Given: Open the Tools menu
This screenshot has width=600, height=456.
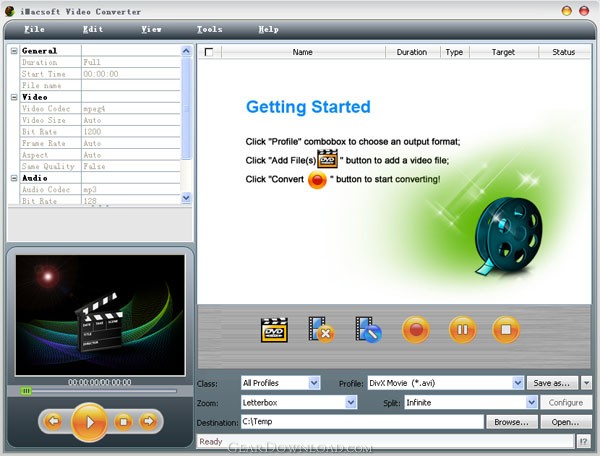Looking at the screenshot, I should point(210,29).
